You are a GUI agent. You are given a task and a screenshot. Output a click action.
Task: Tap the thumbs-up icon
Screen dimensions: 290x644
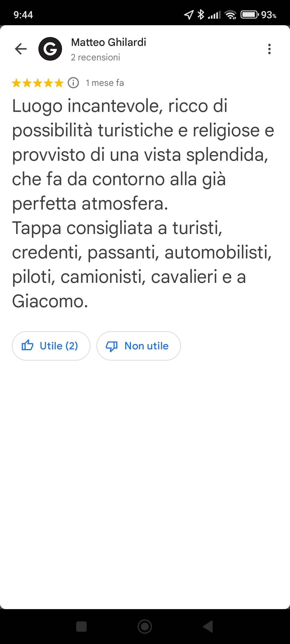click(x=27, y=346)
